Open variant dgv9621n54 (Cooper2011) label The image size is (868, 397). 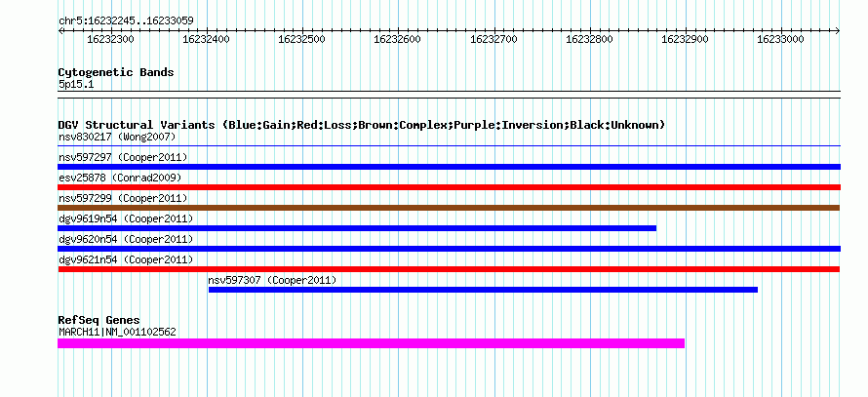[x=126, y=259]
